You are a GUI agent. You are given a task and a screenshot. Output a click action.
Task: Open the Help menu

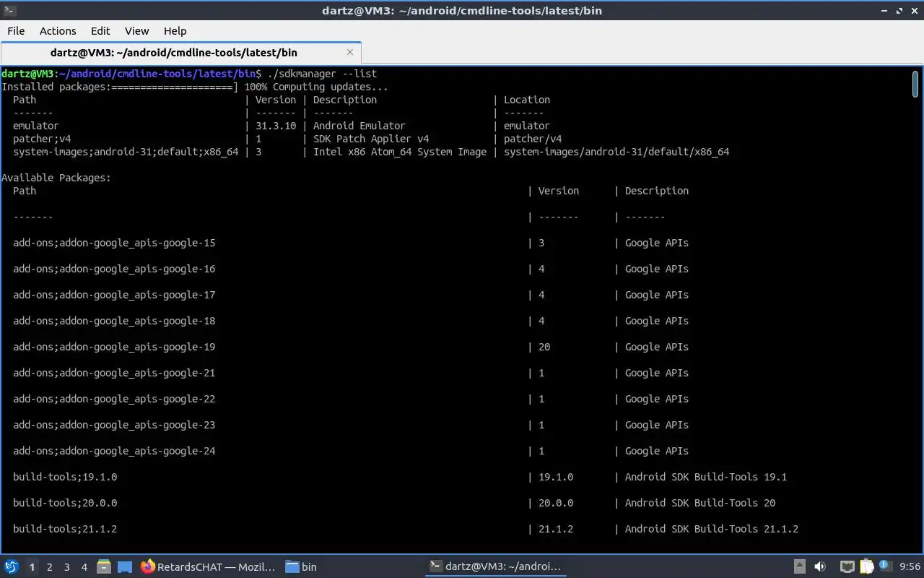pos(175,30)
